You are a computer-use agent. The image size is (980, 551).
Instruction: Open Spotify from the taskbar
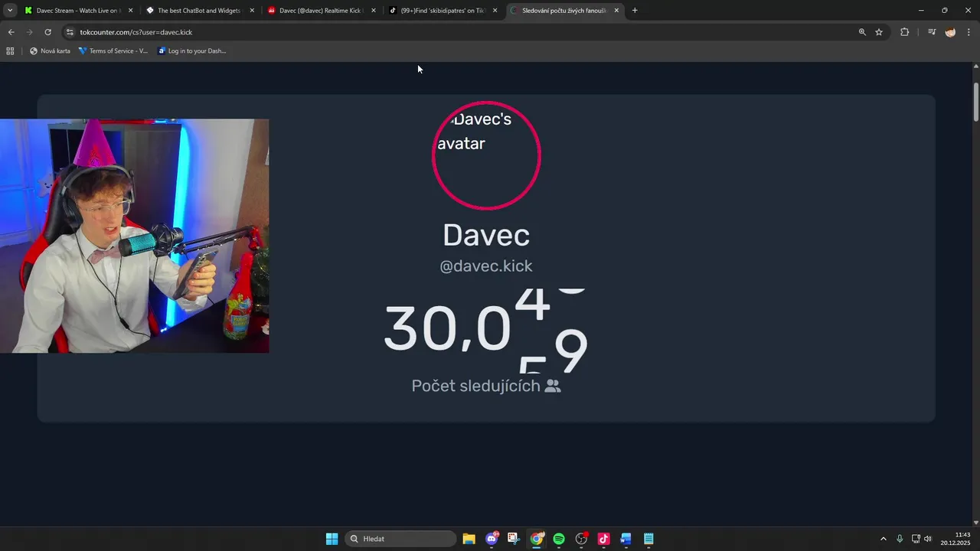[559, 539]
